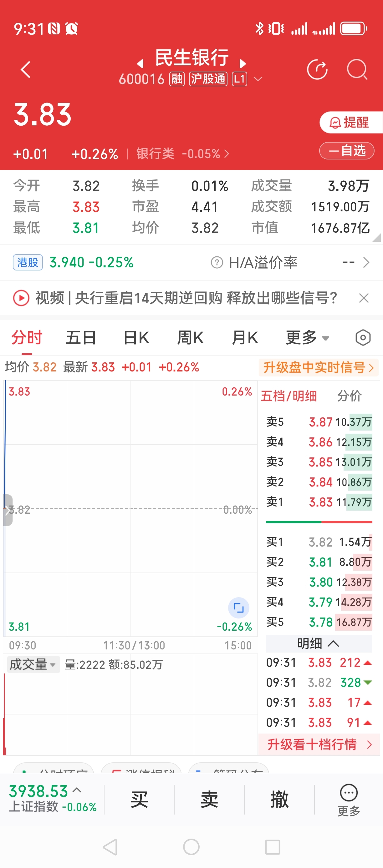Open 升级看十档行情 upgrade link
The width and height of the screenshot is (383, 868).
[x=319, y=744]
